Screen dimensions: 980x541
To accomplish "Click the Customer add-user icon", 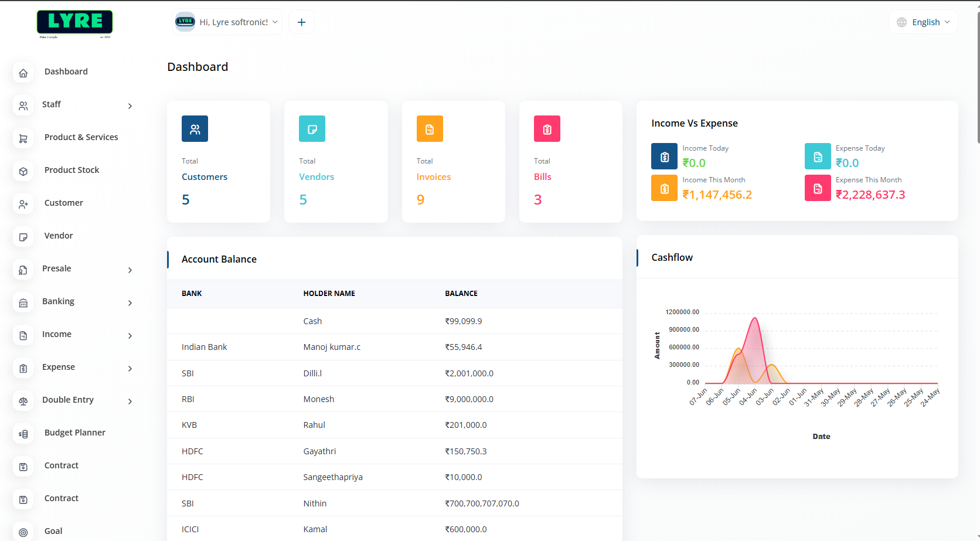I will click(x=23, y=205).
